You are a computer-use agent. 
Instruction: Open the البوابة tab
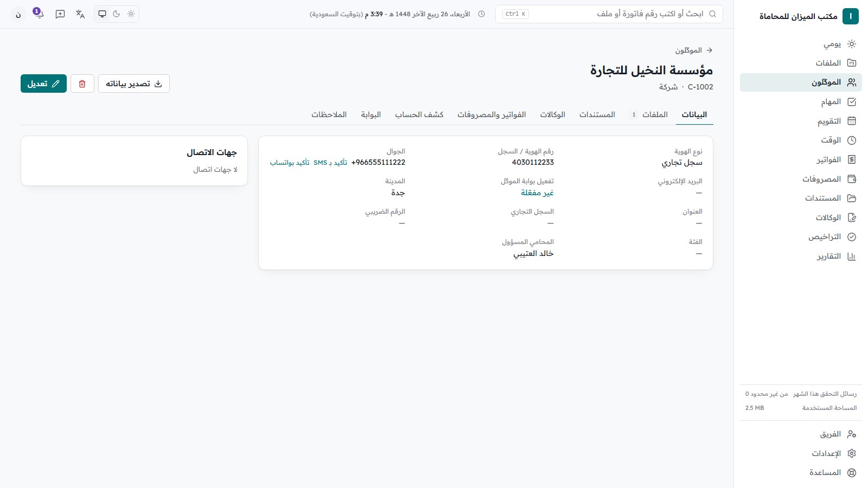371,114
